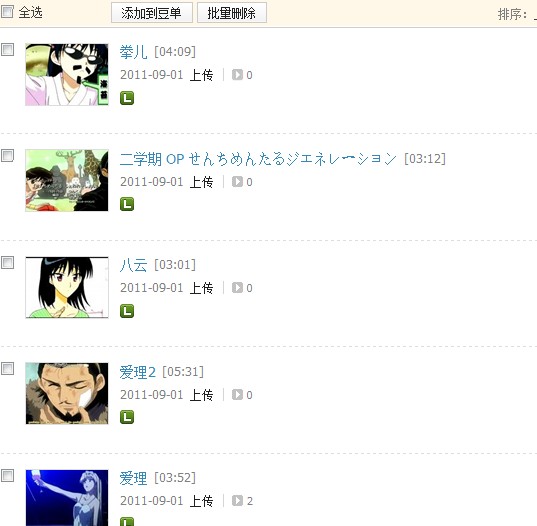Tick the 全选 select-all checkbox

[7, 12]
